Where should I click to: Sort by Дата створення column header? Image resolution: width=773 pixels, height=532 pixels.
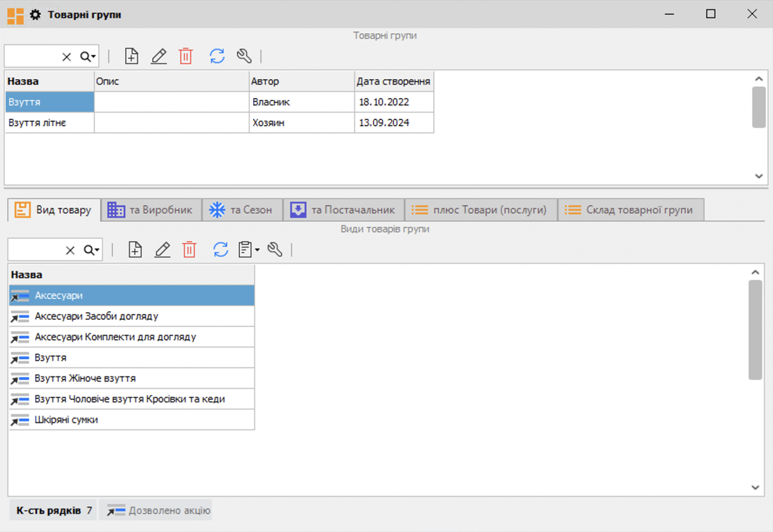point(393,82)
